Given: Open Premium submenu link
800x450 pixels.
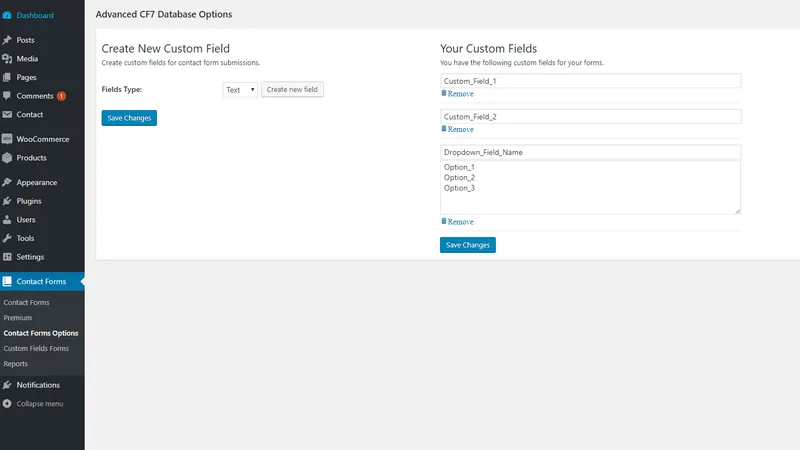Looking at the screenshot, I should 18,318.
